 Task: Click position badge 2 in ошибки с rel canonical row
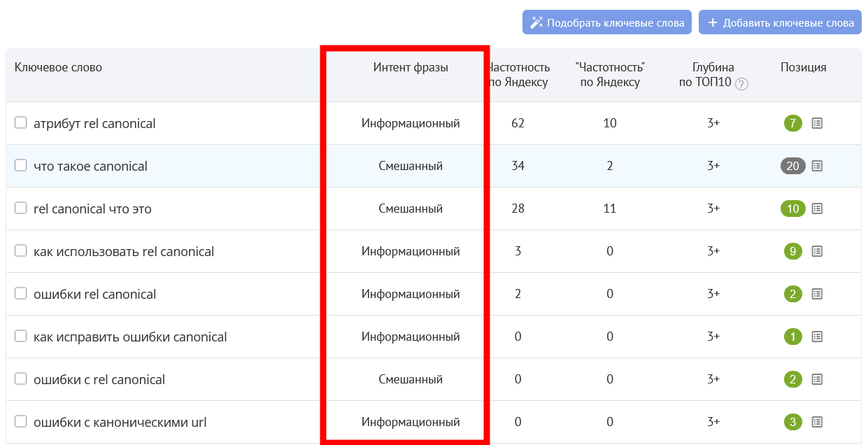793,379
